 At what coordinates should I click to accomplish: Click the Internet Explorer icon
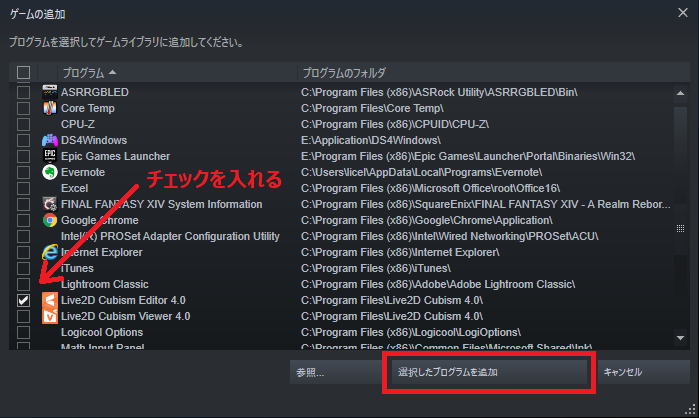click(49, 252)
